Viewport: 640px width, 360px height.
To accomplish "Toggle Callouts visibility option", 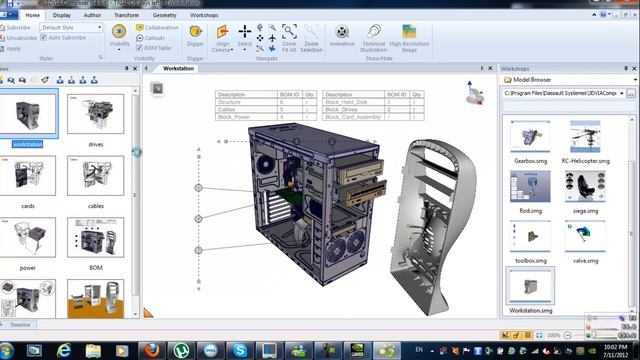I will point(151,38).
